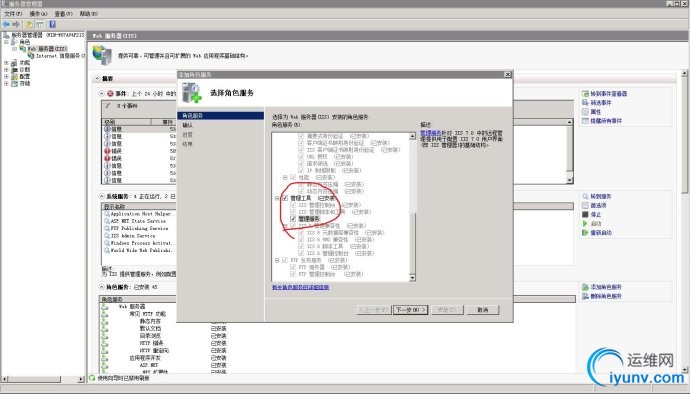Click the Back arrow in the toolbar

point(6,24)
